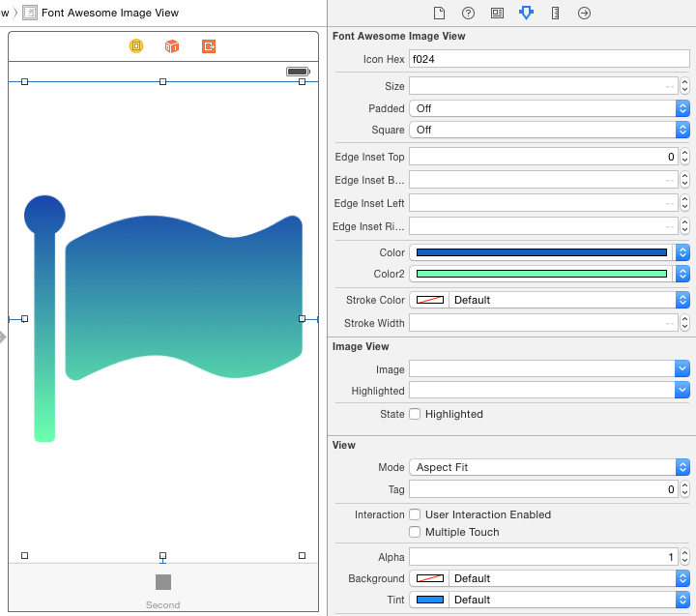Expand the Image combo box arrow
This screenshot has height=616, width=696.
tap(682, 368)
